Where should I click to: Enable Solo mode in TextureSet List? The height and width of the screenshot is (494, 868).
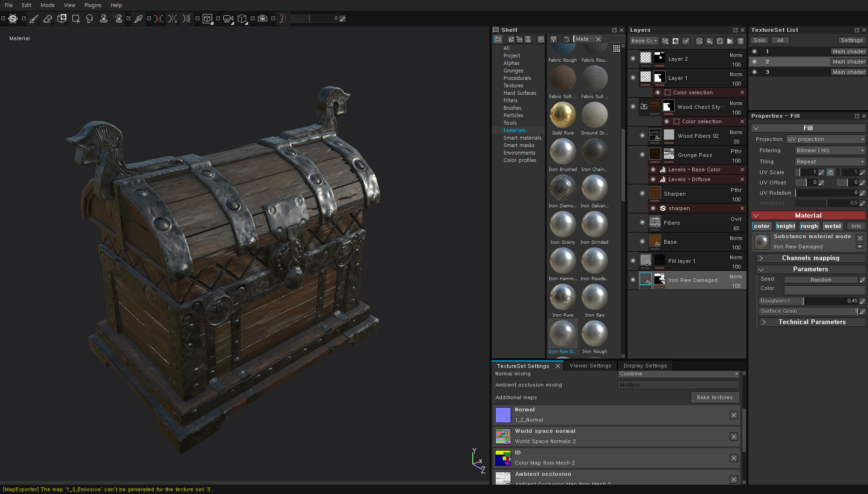tap(760, 40)
